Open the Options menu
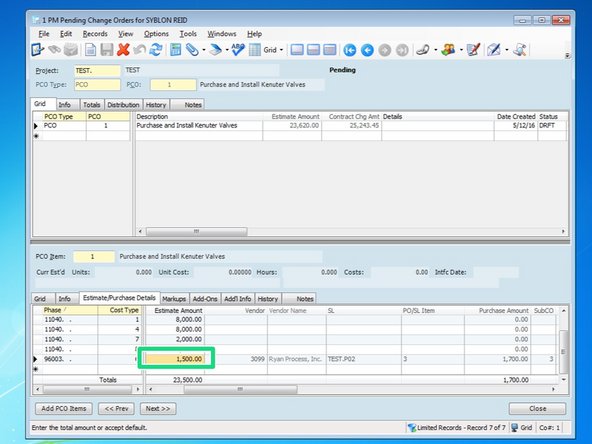The width and height of the screenshot is (592, 444). 156,34
